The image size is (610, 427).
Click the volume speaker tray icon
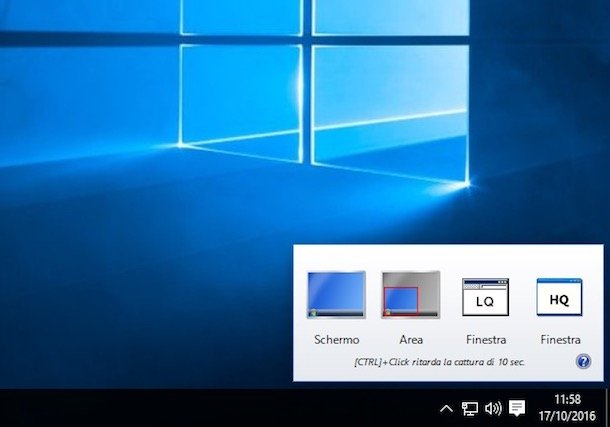tap(492, 408)
